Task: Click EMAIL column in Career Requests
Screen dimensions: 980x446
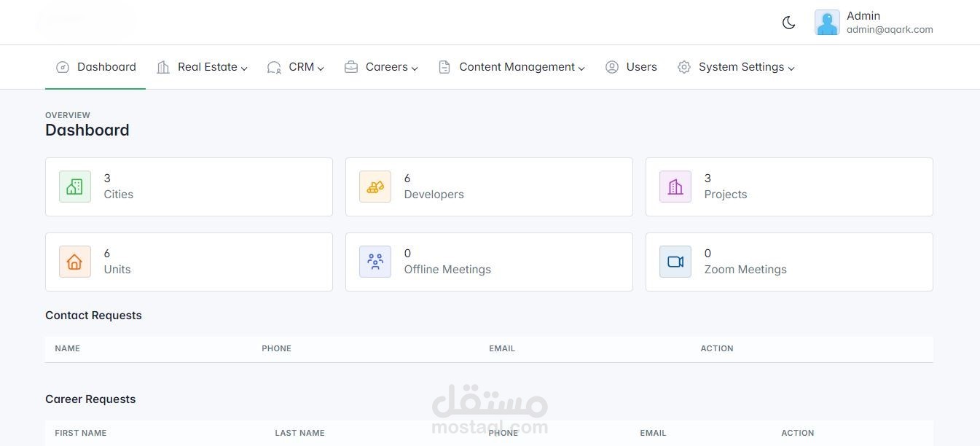Action: (x=653, y=433)
